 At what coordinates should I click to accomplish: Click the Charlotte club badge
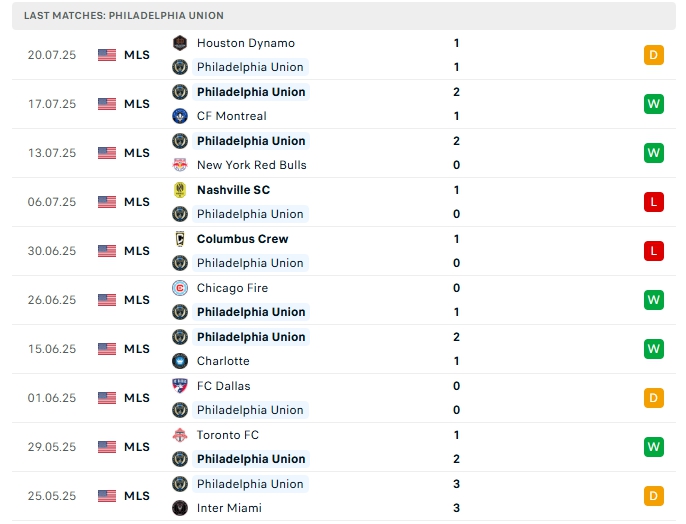180,361
